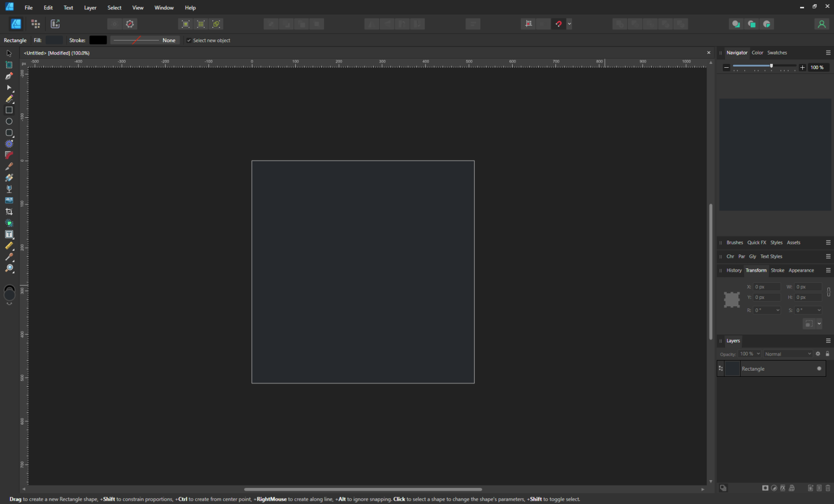Toggle the Select new object checkbox
This screenshot has width=834, height=504.
(189, 40)
